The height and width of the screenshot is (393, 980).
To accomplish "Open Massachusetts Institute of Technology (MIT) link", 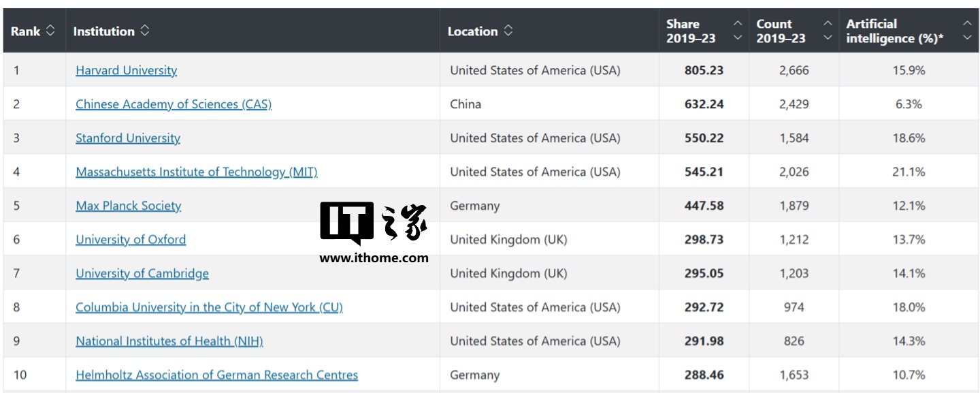I will tap(197, 172).
